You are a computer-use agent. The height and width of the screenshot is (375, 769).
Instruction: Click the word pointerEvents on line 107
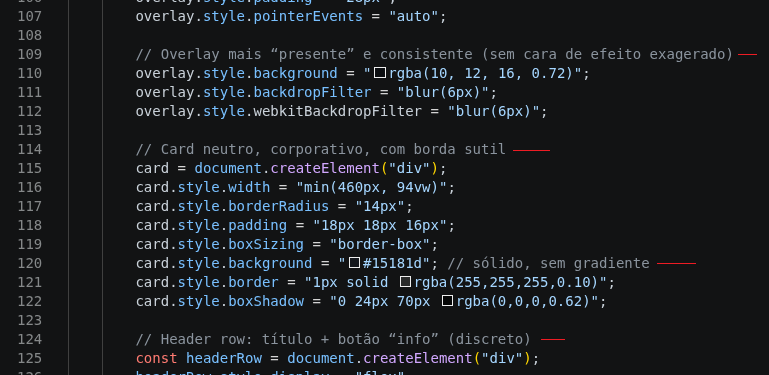point(308,17)
